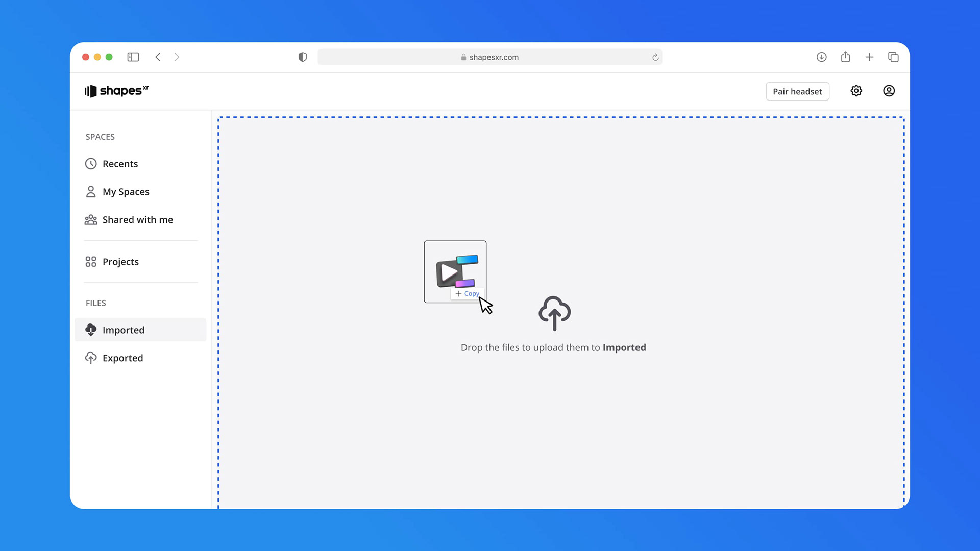Go back with the browser back arrow
This screenshot has height=551, width=980.
(x=158, y=57)
